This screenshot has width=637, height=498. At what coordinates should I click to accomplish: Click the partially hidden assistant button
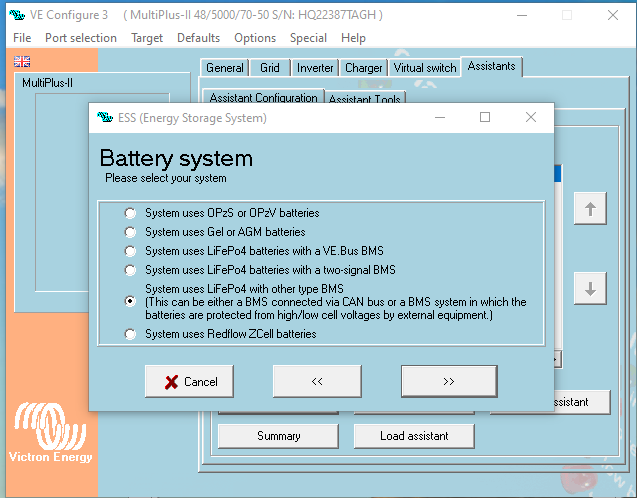pos(582,402)
